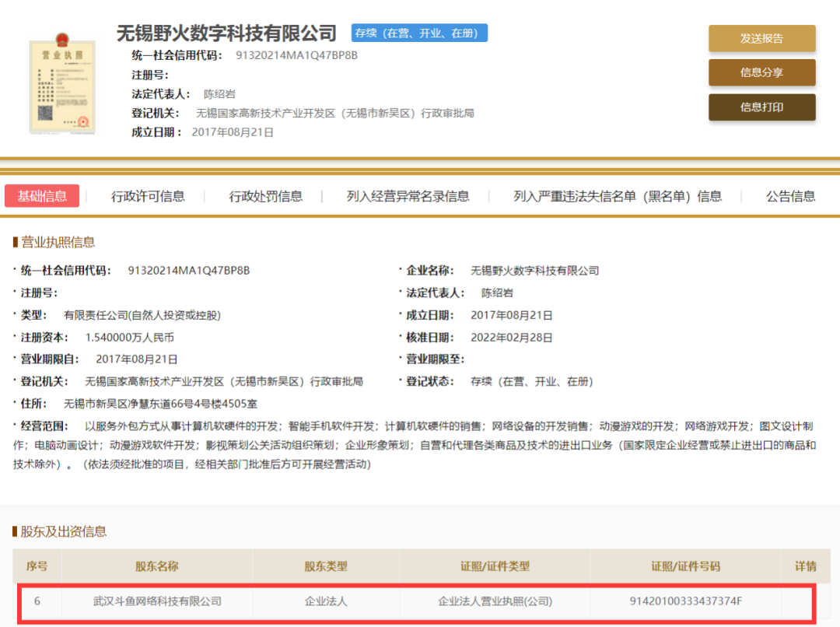Image resolution: width=840 pixels, height=627 pixels.
Task: Select 陈绍岩 in the 营业执照信息 section
Action: point(497,293)
